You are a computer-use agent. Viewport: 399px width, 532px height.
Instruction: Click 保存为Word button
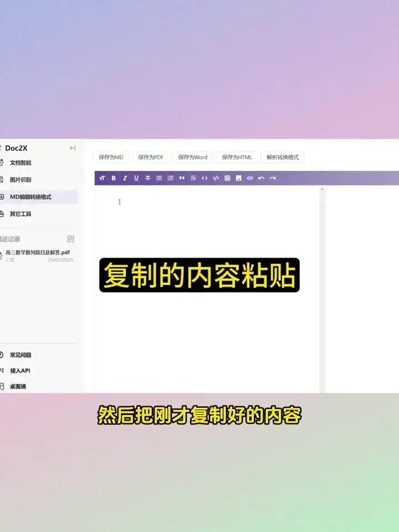(x=193, y=157)
